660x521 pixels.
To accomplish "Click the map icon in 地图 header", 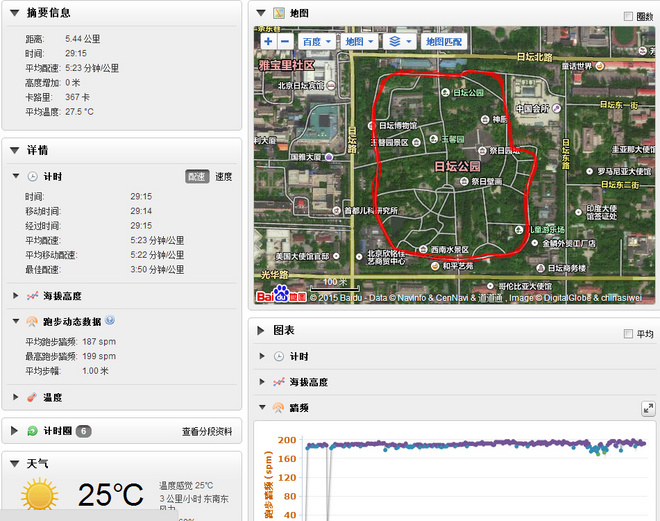I will [279, 13].
